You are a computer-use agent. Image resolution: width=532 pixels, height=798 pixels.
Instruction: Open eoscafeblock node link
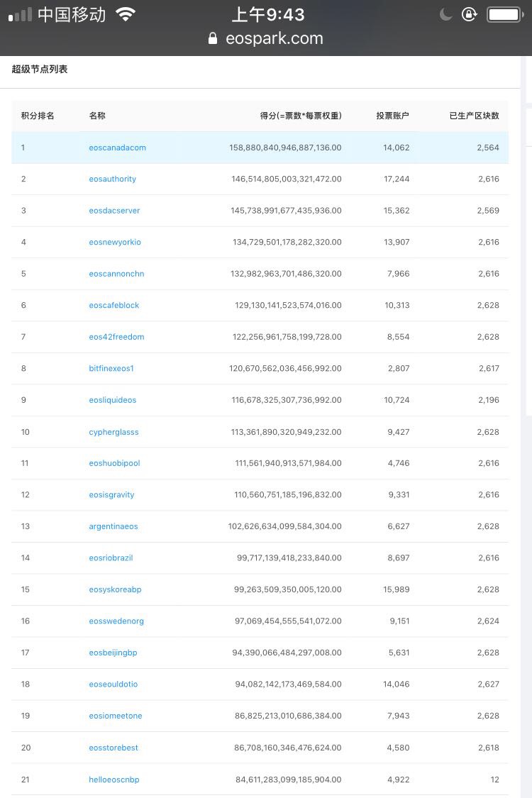(x=113, y=305)
